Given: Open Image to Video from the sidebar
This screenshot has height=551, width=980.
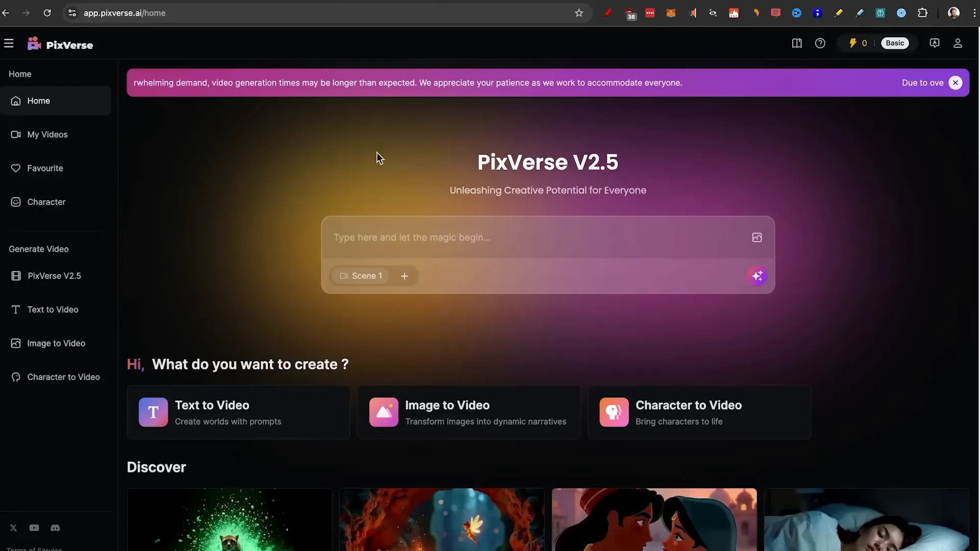Looking at the screenshot, I should pyautogui.click(x=56, y=343).
